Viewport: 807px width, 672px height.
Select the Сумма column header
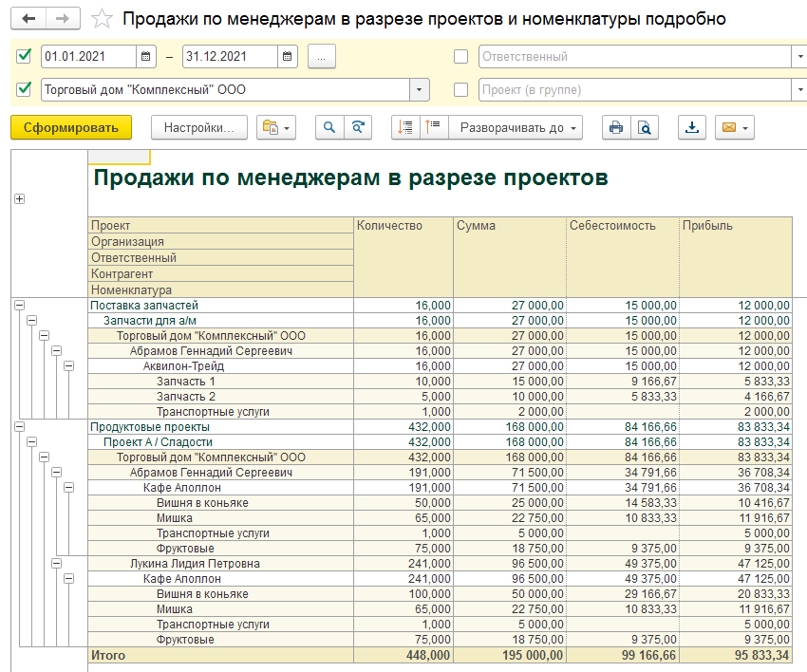click(x=510, y=257)
